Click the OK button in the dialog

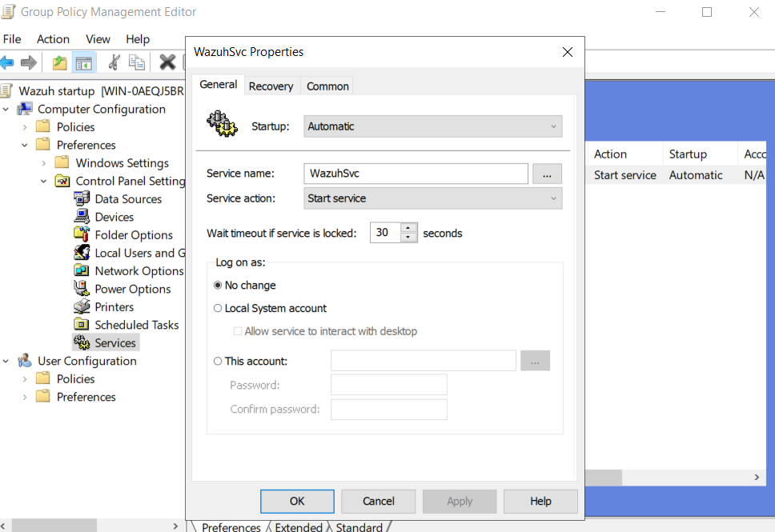point(297,501)
